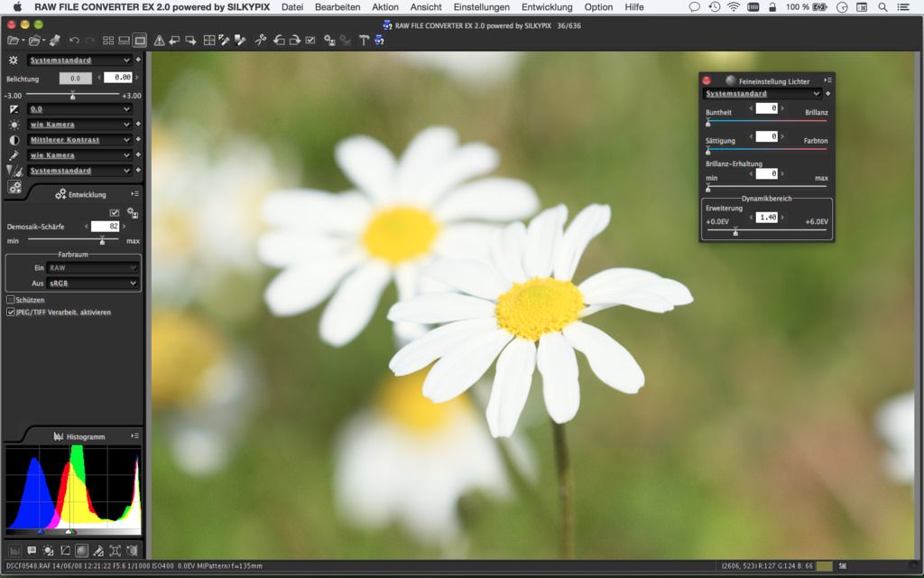
Task: Click the Belichtung exposure slider
Action: 72,95
